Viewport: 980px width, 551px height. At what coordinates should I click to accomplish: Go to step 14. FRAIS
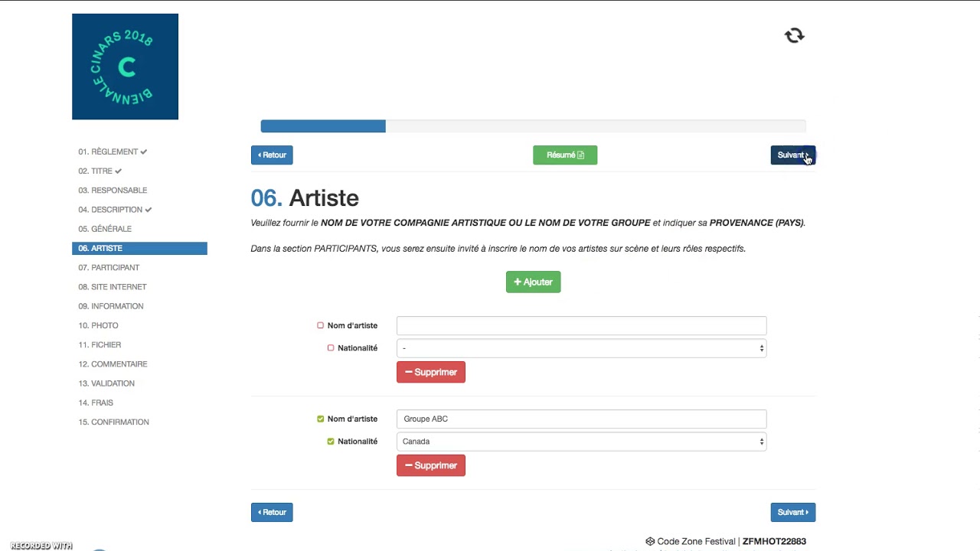point(96,403)
